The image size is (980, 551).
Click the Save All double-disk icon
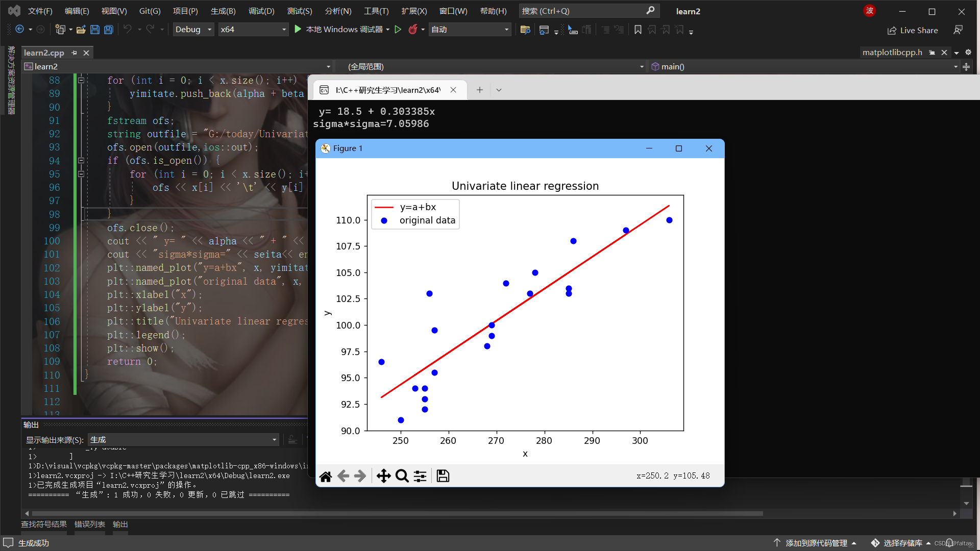(108, 30)
